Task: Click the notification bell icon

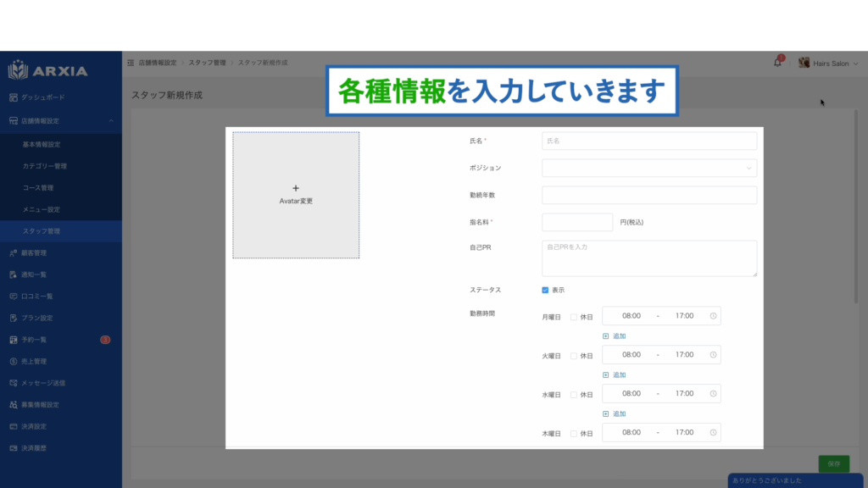Action: pyautogui.click(x=777, y=63)
